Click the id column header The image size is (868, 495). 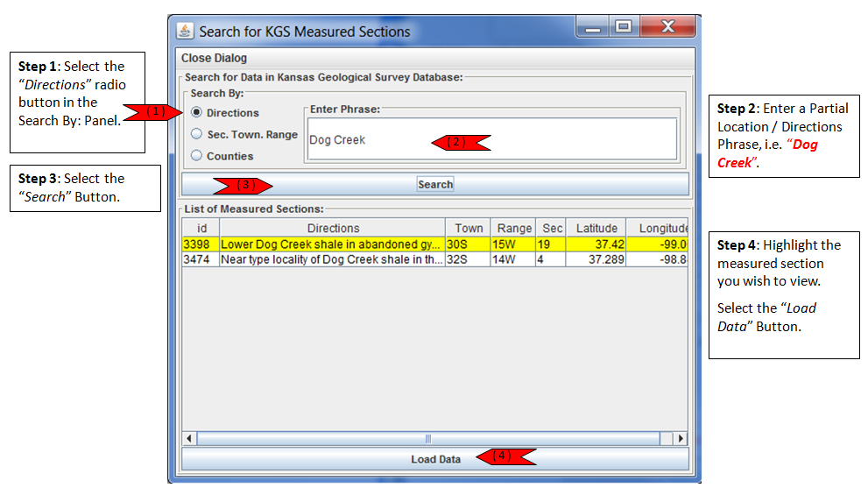[x=201, y=228]
